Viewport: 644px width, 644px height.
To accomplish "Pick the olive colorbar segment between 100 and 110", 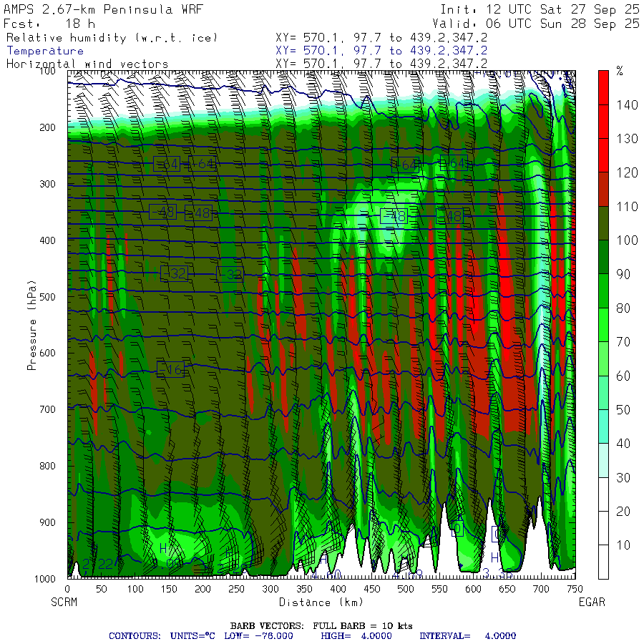I will pyautogui.click(x=603, y=223).
